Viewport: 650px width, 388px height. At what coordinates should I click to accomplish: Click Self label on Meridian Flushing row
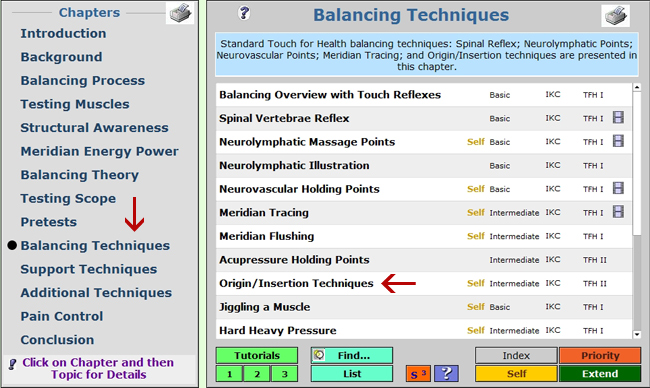[475, 236]
